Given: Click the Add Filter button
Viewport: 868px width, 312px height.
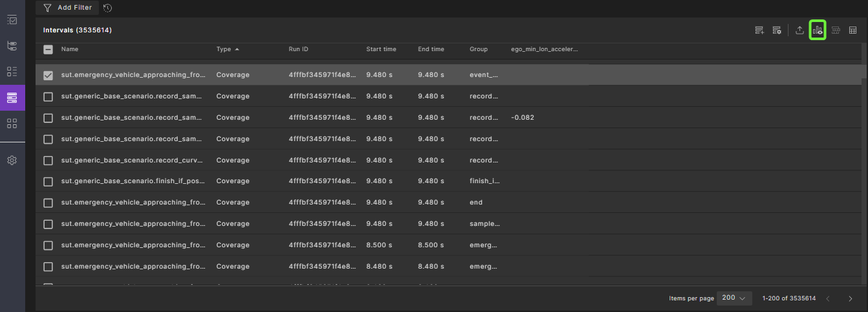Looking at the screenshot, I should [68, 8].
